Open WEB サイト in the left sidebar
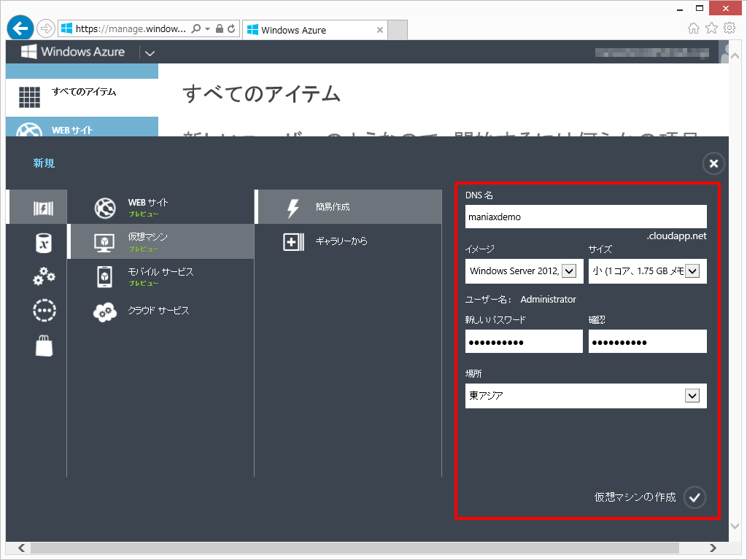Viewport: 747px width, 560px height. (82, 128)
